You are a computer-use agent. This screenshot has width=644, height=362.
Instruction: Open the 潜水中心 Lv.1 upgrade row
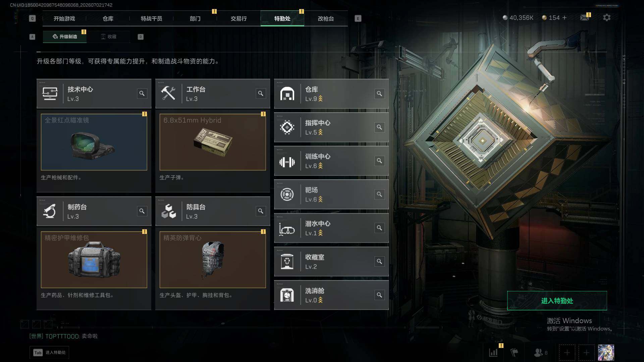[331, 228]
